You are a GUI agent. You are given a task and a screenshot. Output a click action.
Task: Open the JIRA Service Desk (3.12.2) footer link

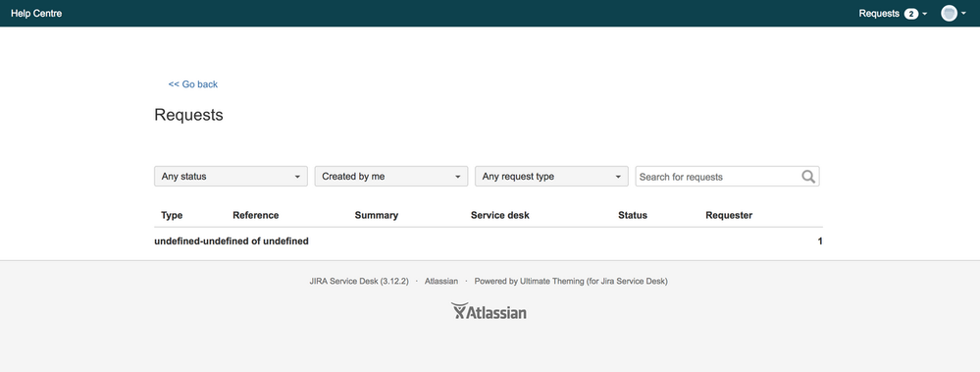359,282
